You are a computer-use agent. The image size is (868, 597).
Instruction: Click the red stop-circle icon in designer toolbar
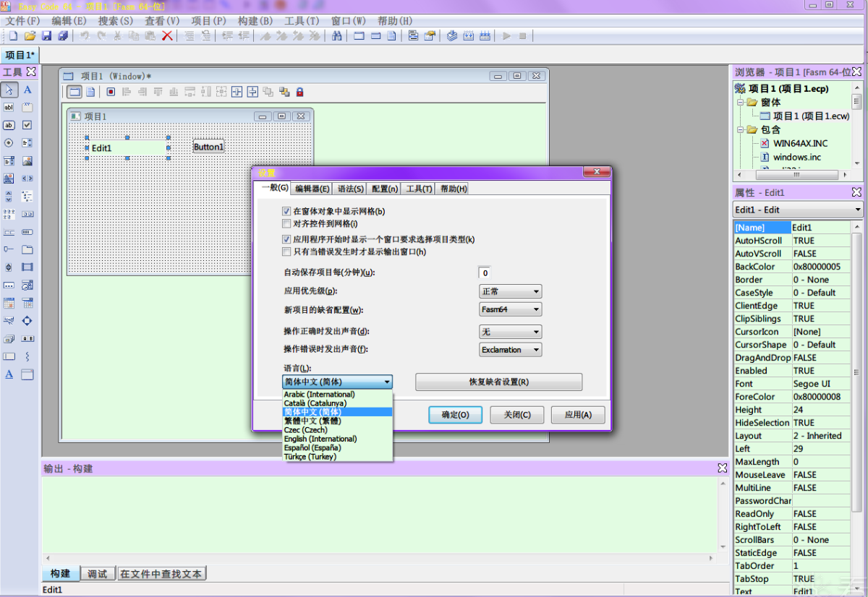click(x=111, y=92)
